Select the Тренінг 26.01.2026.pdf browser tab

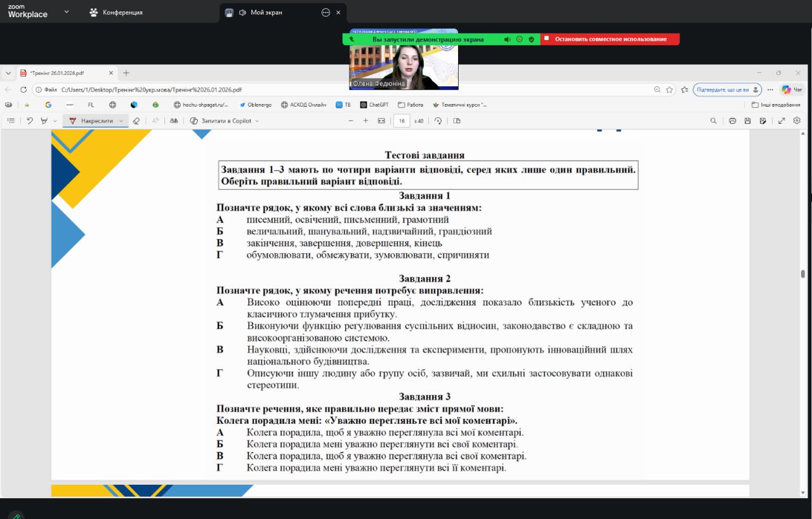[63, 73]
